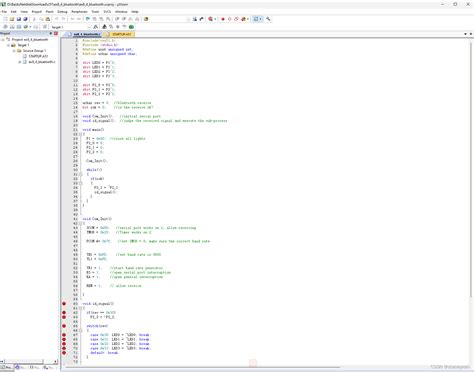
Task: Click the Find in Files toolbar icon
Action: coord(146,19)
